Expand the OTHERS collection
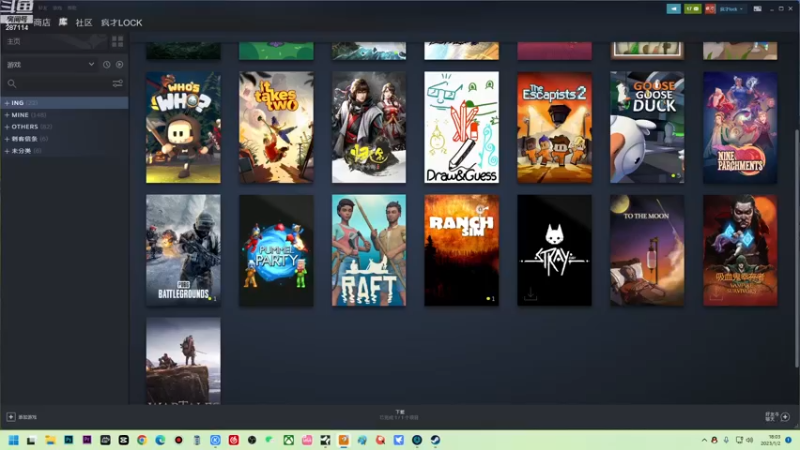 (x=64, y=127)
